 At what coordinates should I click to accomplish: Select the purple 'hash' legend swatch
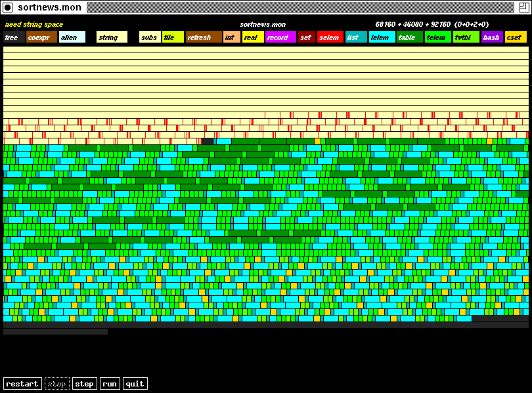(492, 37)
